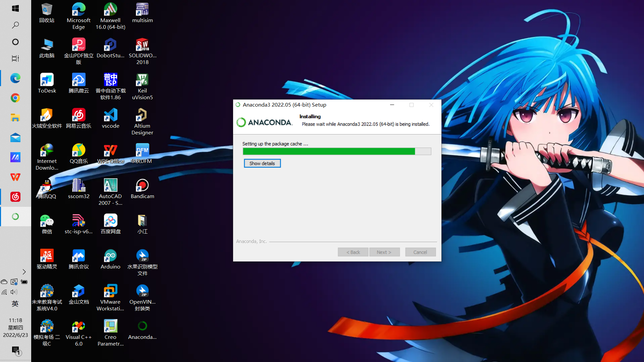
Task: Click the green installation progress bar
Action: 337,152
